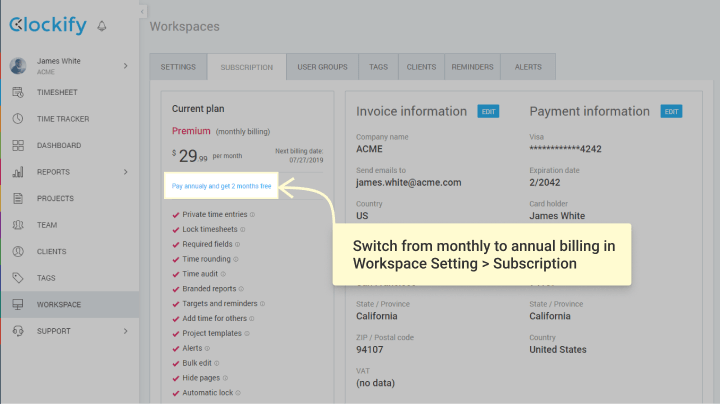Click info icon beside Time audit
This screenshot has height=404, width=720.
click(x=223, y=274)
